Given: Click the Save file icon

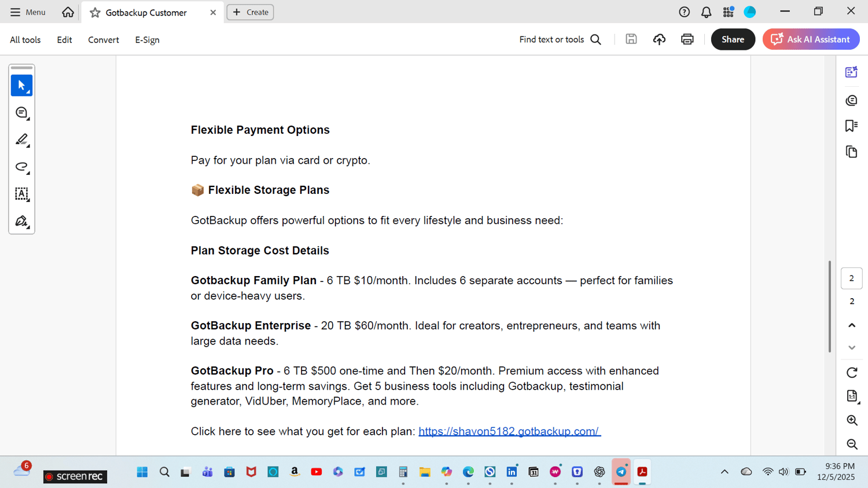Looking at the screenshot, I should pyautogui.click(x=631, y=39).
